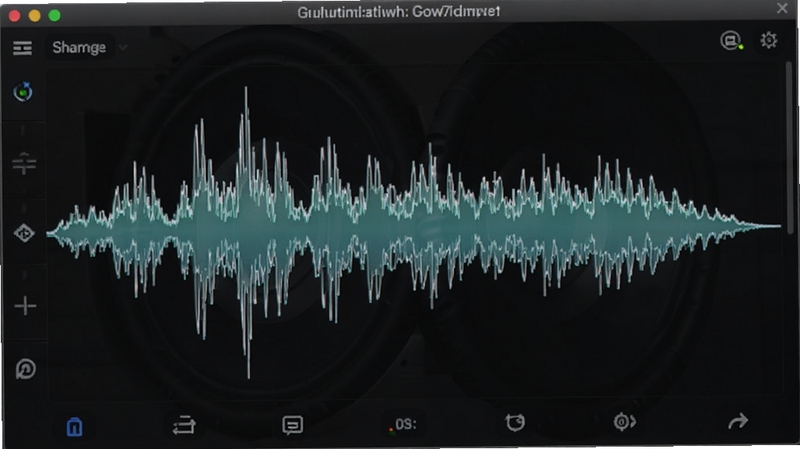The image size is (800, 449).
Task: Select the align/split tool in sidebar
Action: click(24, 163)
